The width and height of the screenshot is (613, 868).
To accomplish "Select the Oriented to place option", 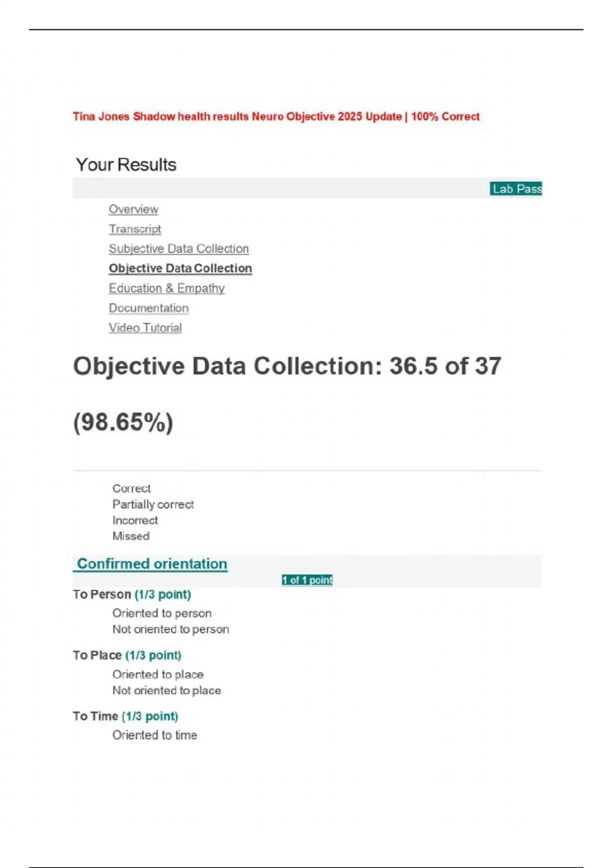I will (x=158, y=674).
